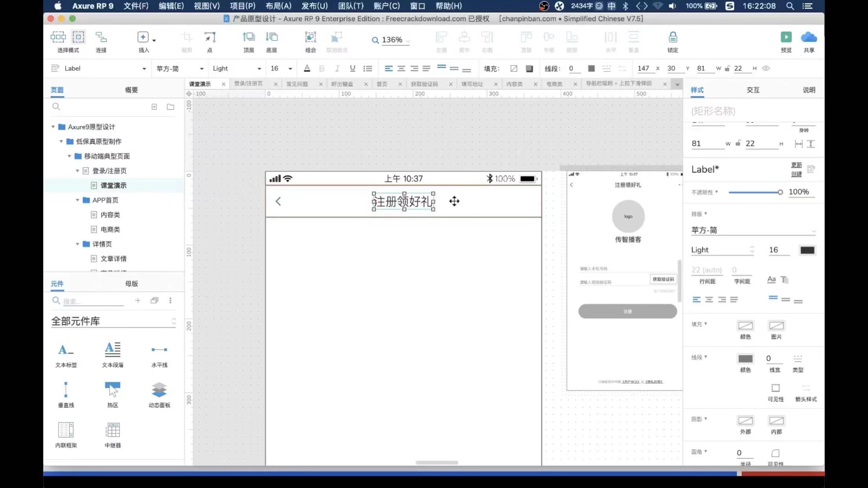Click the Share (共享) cloud icon
This screenshot has width=868, height=488.
(809, 37)
